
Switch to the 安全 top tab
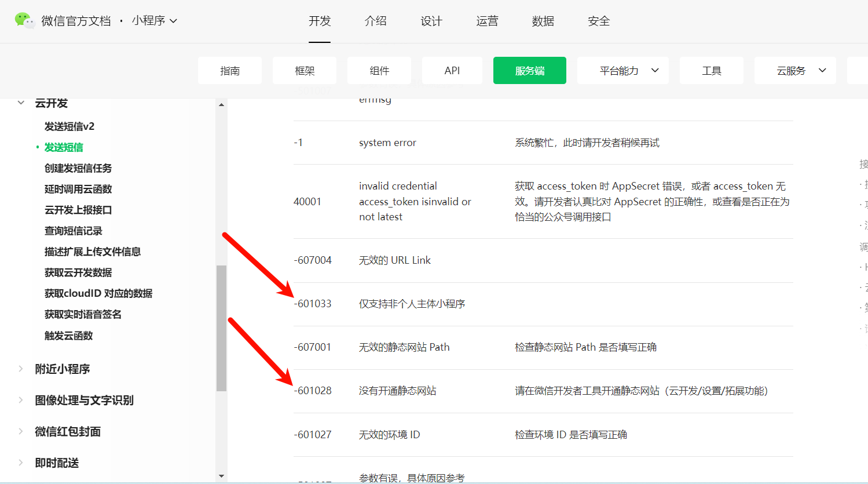pyautogui.click(x=599, y=21)
